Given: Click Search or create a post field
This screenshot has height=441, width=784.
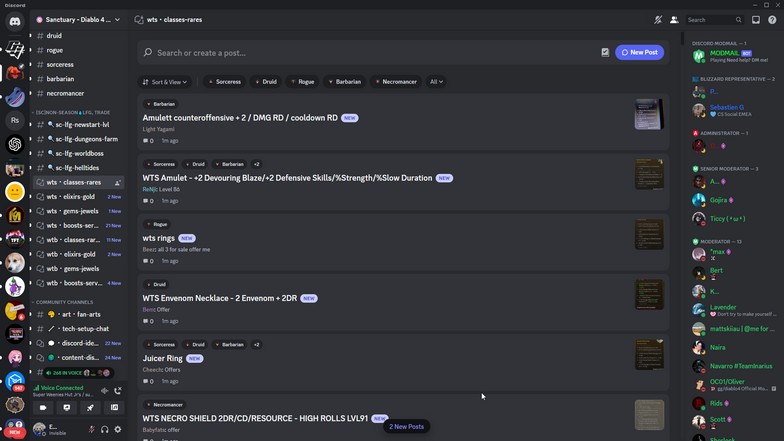Looking at the screenshot, I should coord(370,52).
